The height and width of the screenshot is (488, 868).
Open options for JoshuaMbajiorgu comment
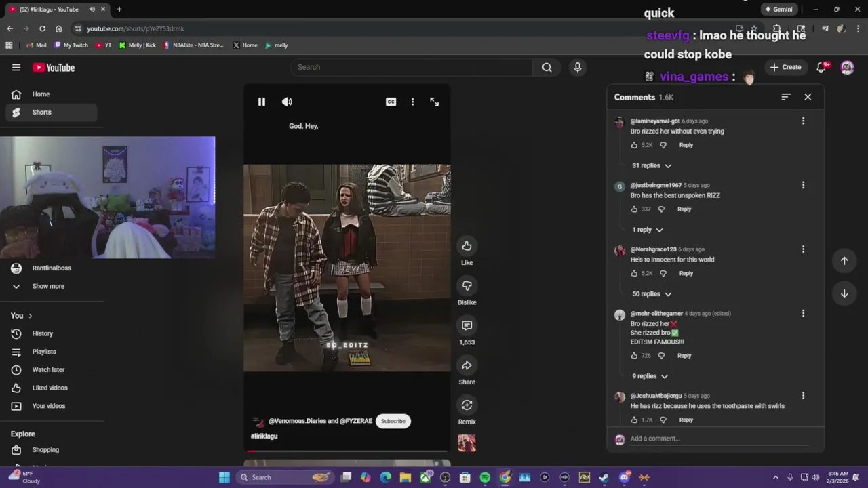pyautogui.click(x=803, y=395)
